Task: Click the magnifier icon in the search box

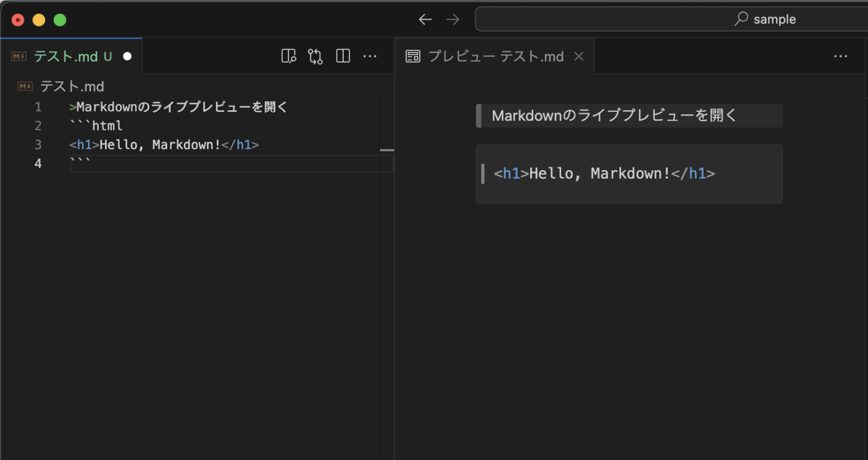Action: tap(740, 19)
